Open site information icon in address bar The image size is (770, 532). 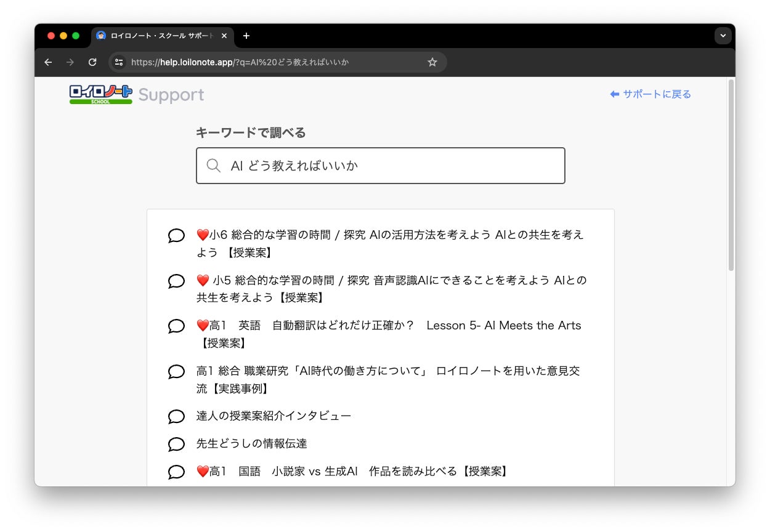(x=120, y=62)
